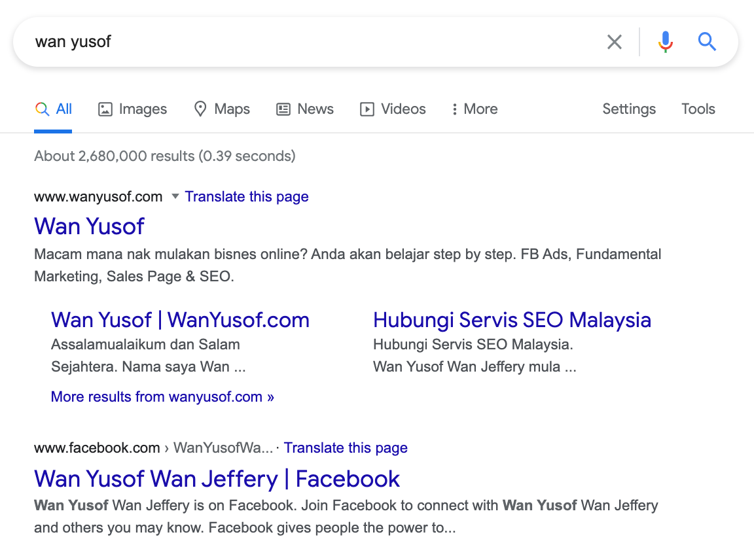Clear the search query with the X icon
The height and width of the screenshot is (560, 754).
(614, 42)
